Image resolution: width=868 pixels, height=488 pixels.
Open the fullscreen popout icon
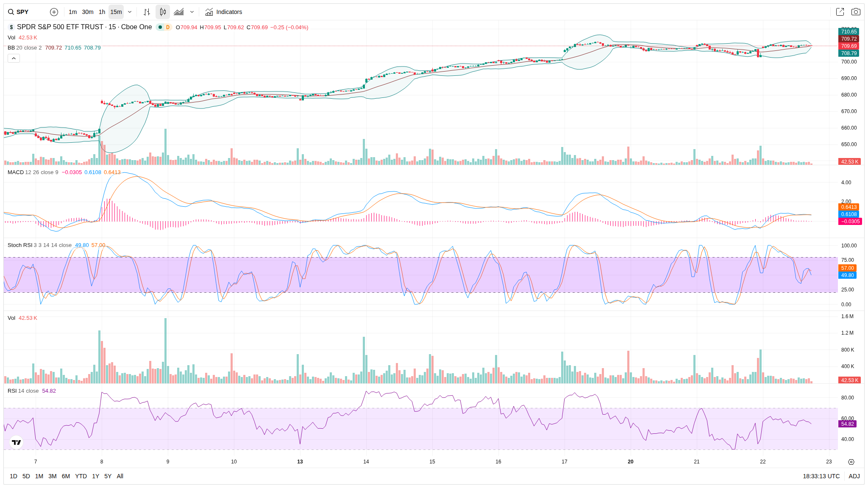[x=840, y=12]
